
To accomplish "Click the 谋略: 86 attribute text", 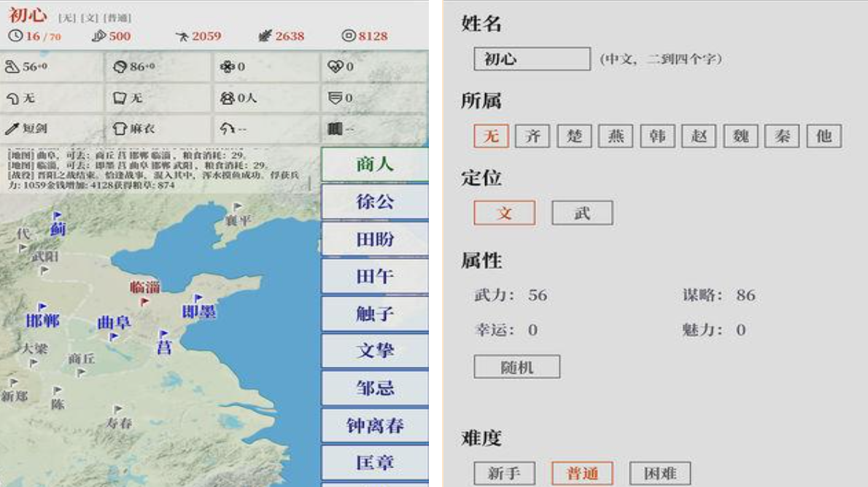I will [x=718, y=295].
